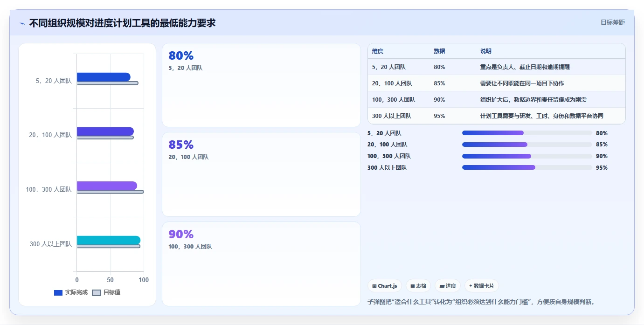Click the 100，300 人团队 progress bar

tap(527, 156)
